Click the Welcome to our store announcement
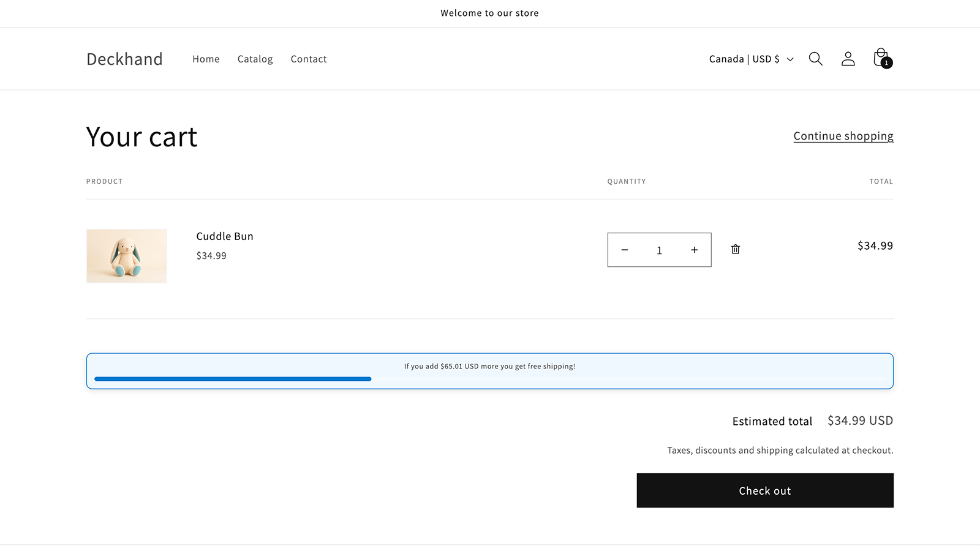Image resolution: width=980 pixels, height=551 pixels. click(489, 13)
